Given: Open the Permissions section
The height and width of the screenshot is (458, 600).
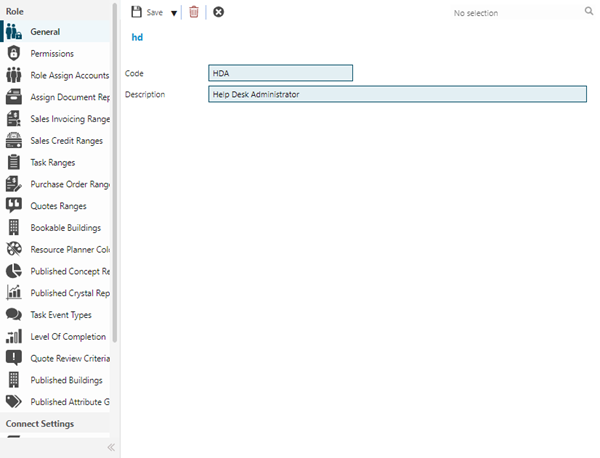Looking at the screenshot, I should [51, 53].
